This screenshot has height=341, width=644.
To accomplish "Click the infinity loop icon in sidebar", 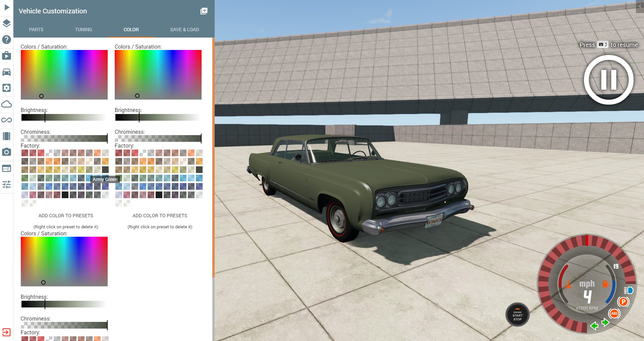I will 6,120.
